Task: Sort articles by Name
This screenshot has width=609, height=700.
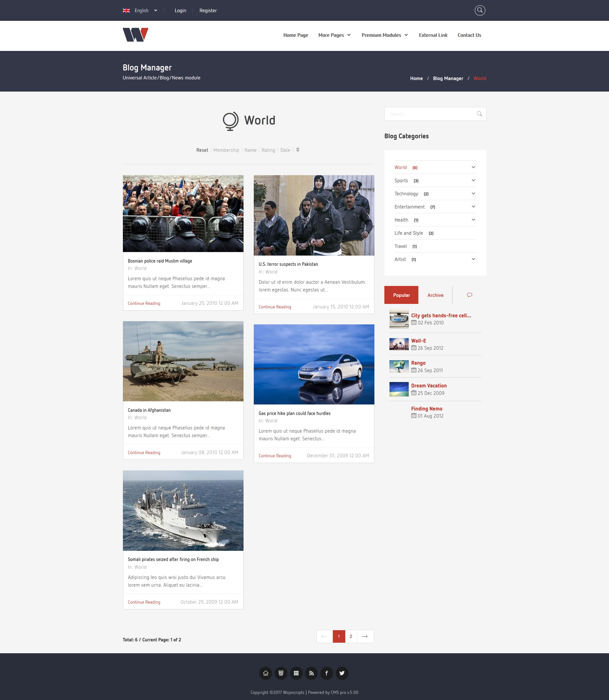Action: click(251, 150)
